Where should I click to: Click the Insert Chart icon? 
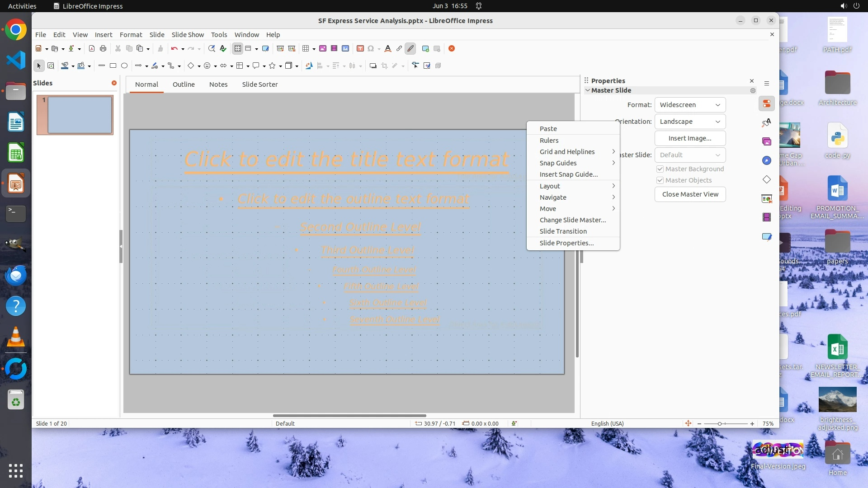coord(345,49)
